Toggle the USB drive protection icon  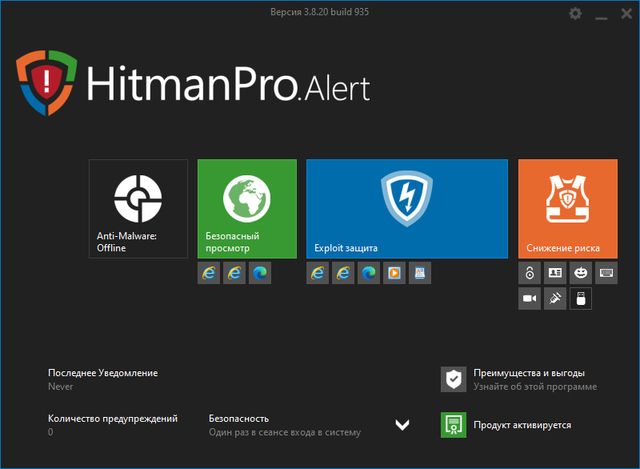click(580, 298)
